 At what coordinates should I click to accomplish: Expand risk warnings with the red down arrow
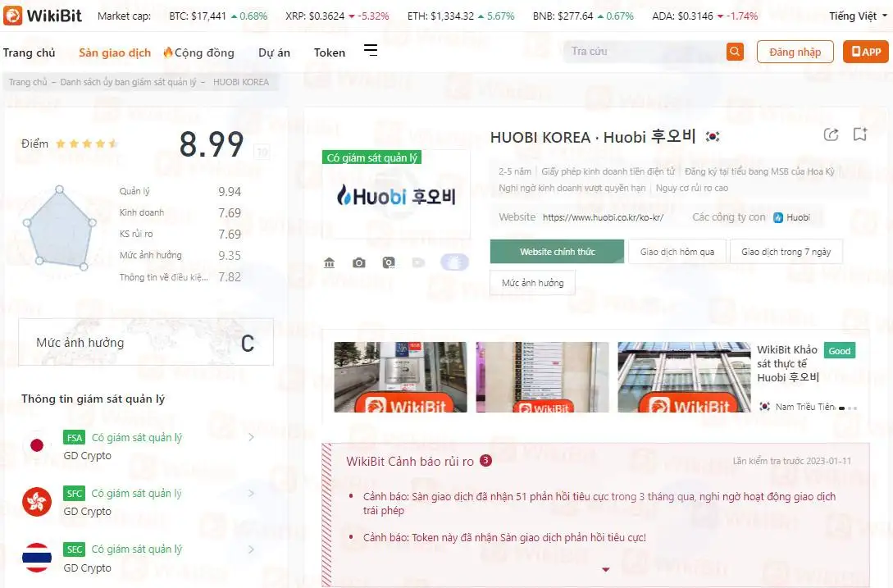click(605, 569)
